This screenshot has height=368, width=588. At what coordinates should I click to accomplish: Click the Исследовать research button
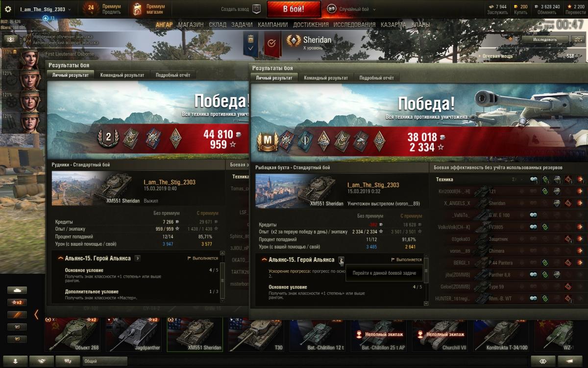click(545, 39)
